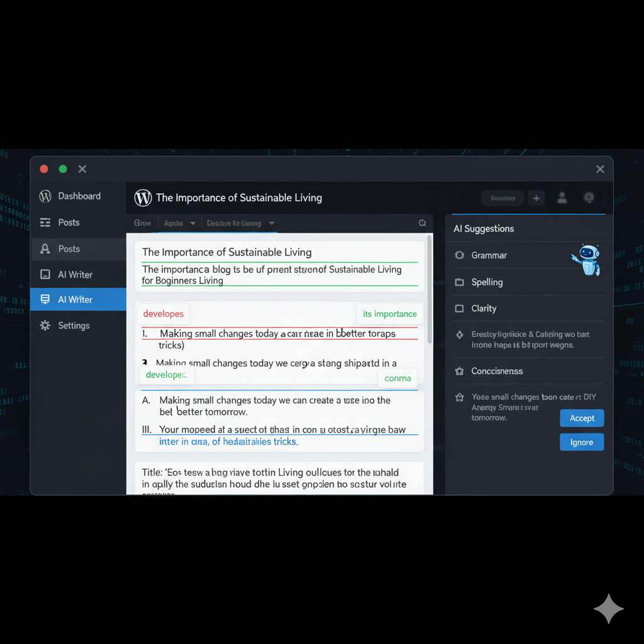Enable the Spelling suggestions checkbox
The image size is (644, 644).
tap(460, 282)
